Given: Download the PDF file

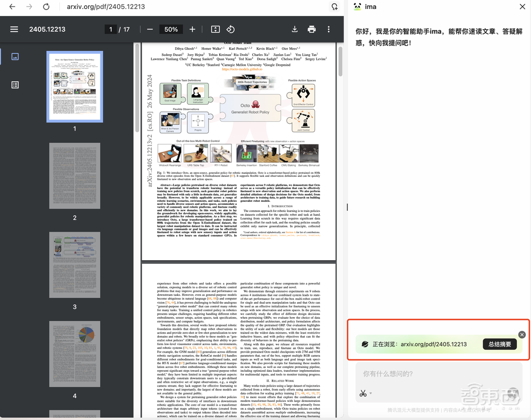Looking at the screenshot, I should [295, 29].
